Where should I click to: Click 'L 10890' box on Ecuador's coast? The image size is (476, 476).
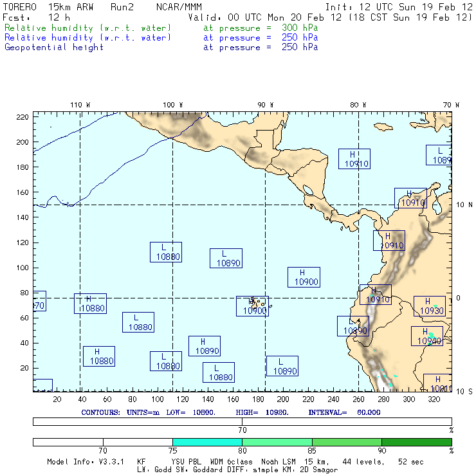click(x=353, y=326)
